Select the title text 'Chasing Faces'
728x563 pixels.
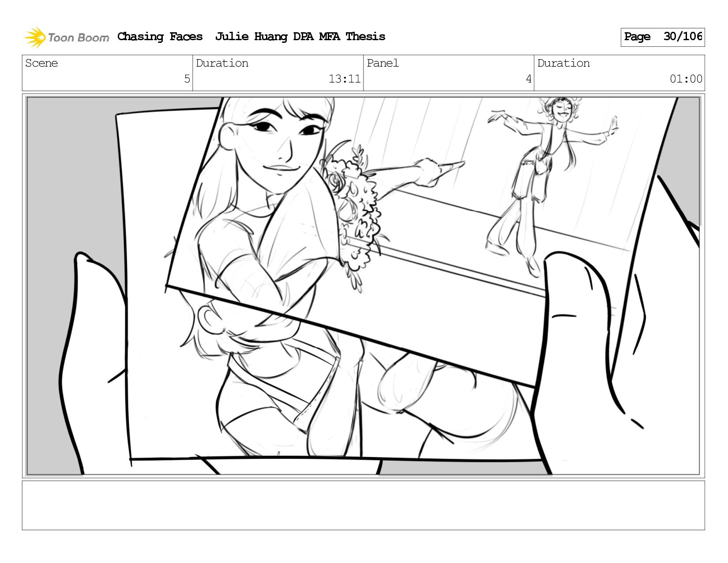pos(160,37)
